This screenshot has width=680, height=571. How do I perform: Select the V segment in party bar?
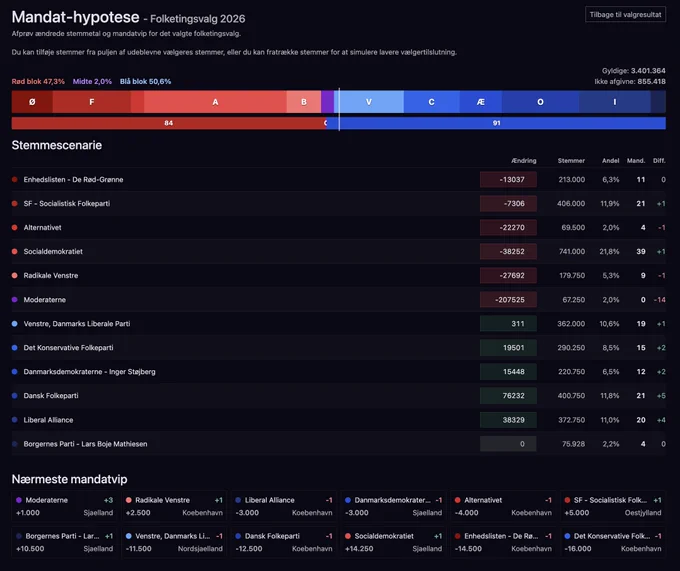[369, 102]
